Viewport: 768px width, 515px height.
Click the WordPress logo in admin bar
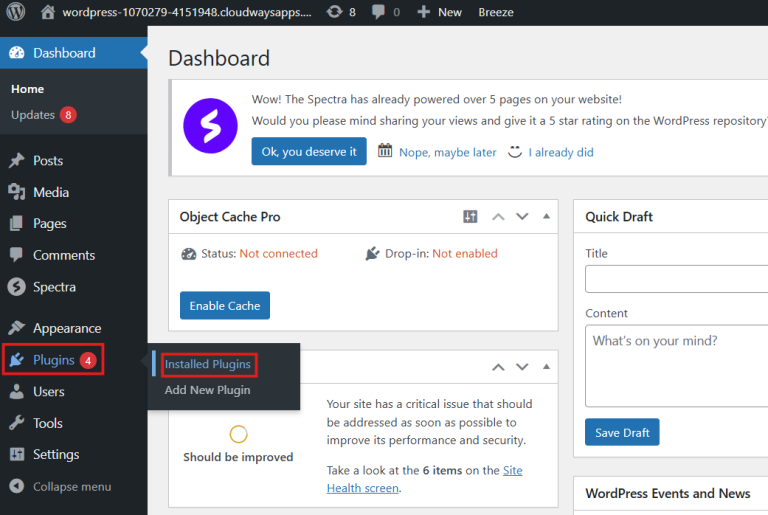(16, 11)
